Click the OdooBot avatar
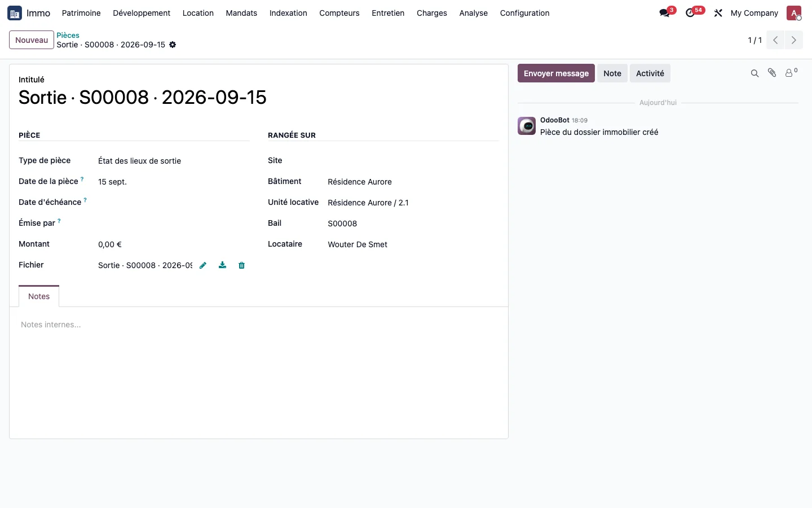Screen dimensions: 812x508 click(527, 126)
